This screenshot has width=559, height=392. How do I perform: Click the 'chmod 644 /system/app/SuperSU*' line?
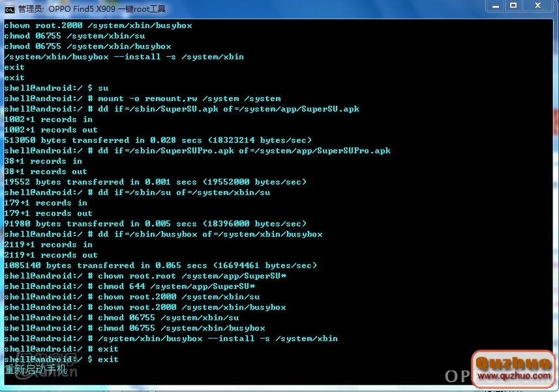[130, 286]
